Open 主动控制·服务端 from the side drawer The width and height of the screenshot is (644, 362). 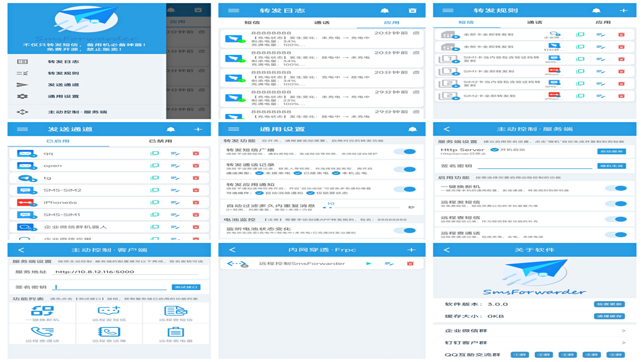[77, 112]
